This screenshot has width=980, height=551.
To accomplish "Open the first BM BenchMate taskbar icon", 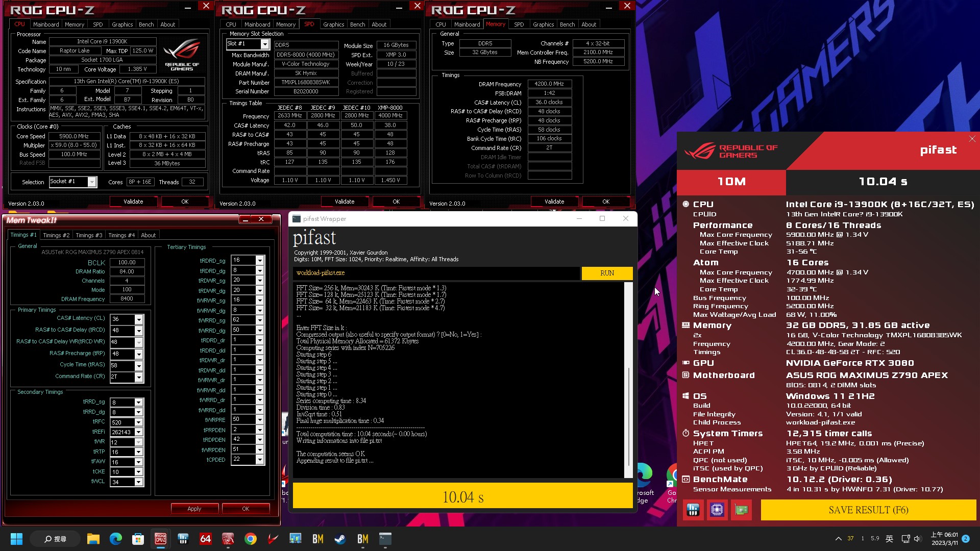I will (x=318, y=539).
